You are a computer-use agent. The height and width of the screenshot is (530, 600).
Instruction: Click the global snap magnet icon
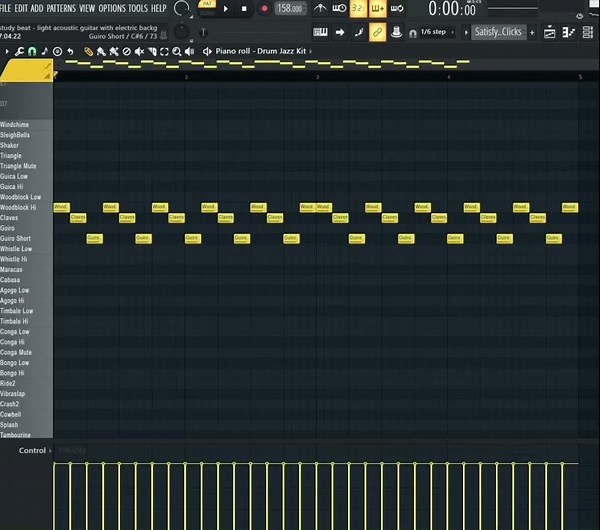pyautogui.click(x=412, y=33)
